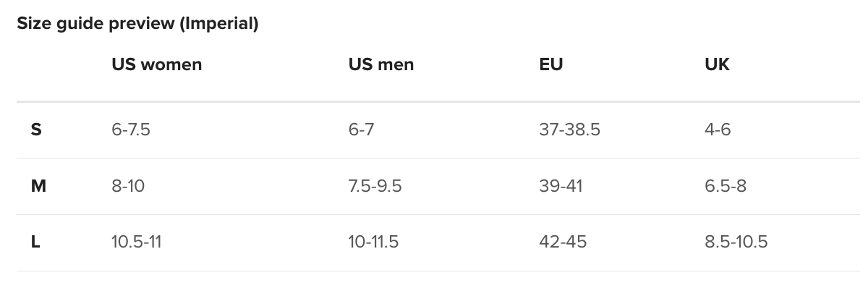
Task: Select the 'US women' column header
Action: (x=156, y=64)
